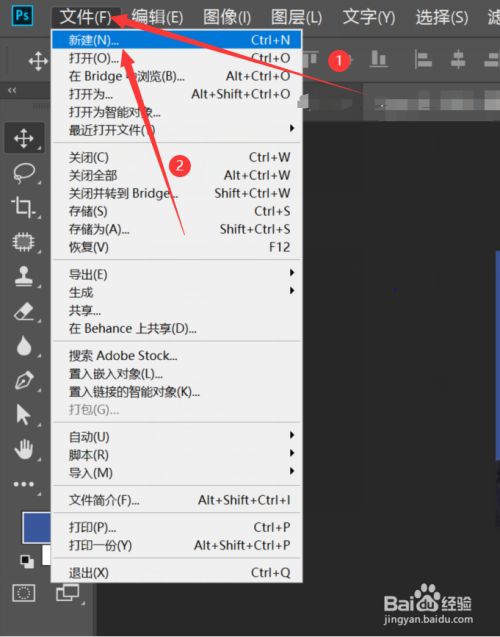Click default foreground/background colors icon
Screen dimensions: 500x637
(x=27, y=561)
